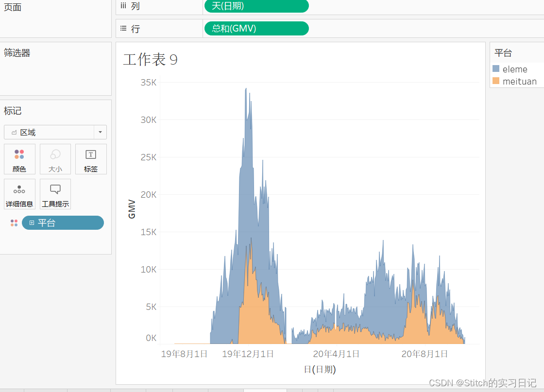
Task: Click the 总和(GMV) pill on Rows
Action: coord(256,28)
